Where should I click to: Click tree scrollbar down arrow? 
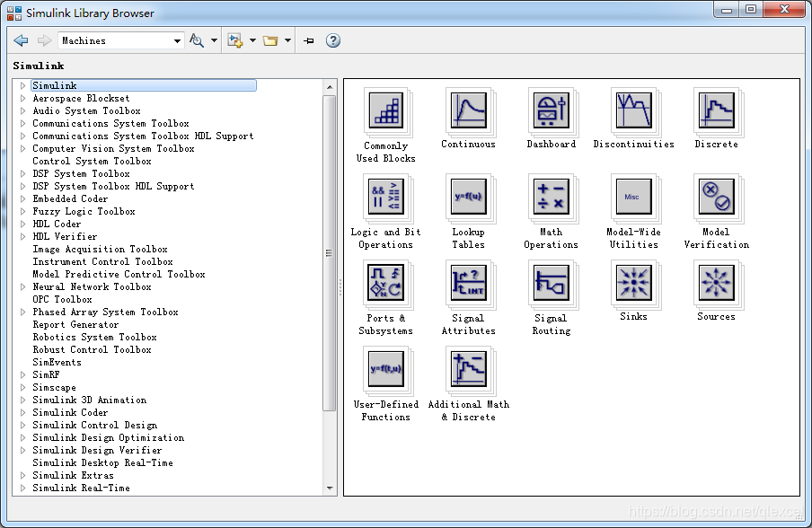(330, 488)
